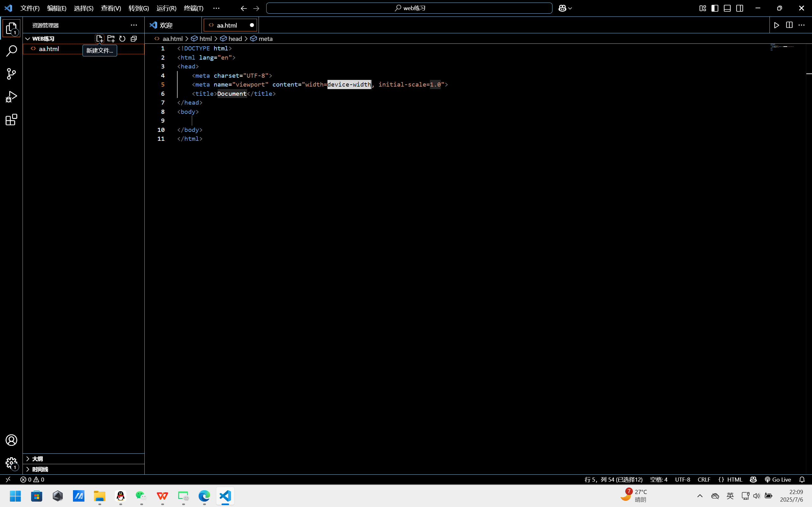The width and height of the screenshot is (812, 507).
Task: Click the New Folder icon in explorer
Action: pyautogui.click(x=111, y=39)
